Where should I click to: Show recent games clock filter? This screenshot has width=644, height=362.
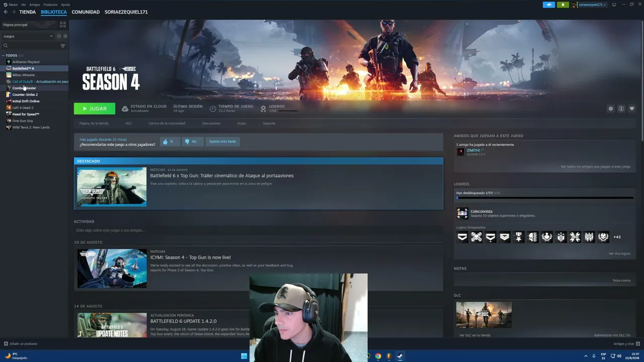(x=59, y=36)
